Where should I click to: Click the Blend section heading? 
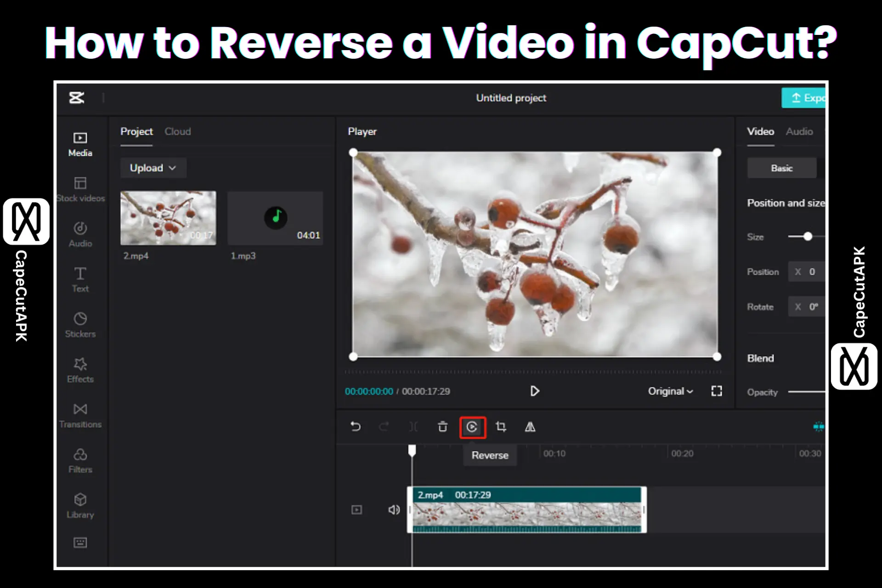pyautogui.click(x=760, y=358)
